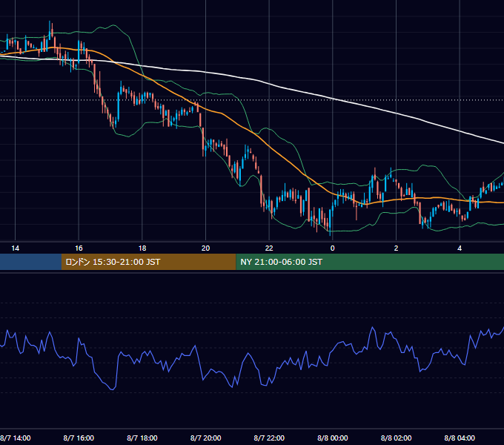Click the 18 hour axis label
504x445 pixels.
pyautogui.click(x=142, y=248)
